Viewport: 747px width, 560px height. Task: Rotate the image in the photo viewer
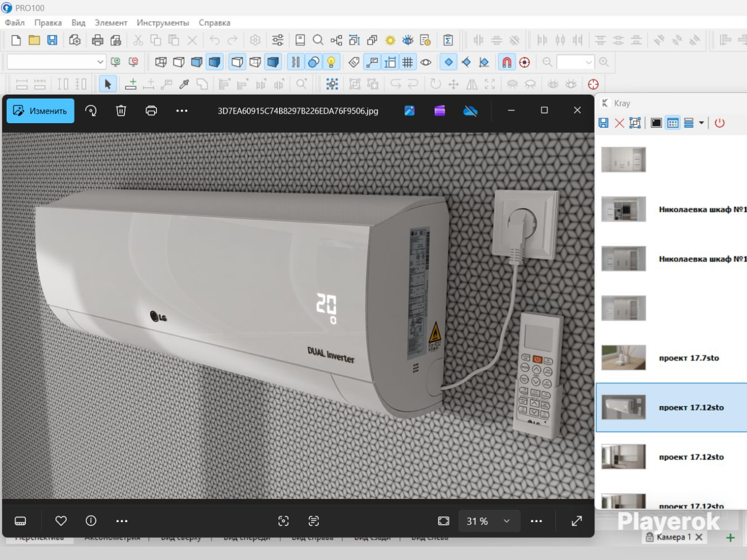pyautogui.click(x=91, y=111)
